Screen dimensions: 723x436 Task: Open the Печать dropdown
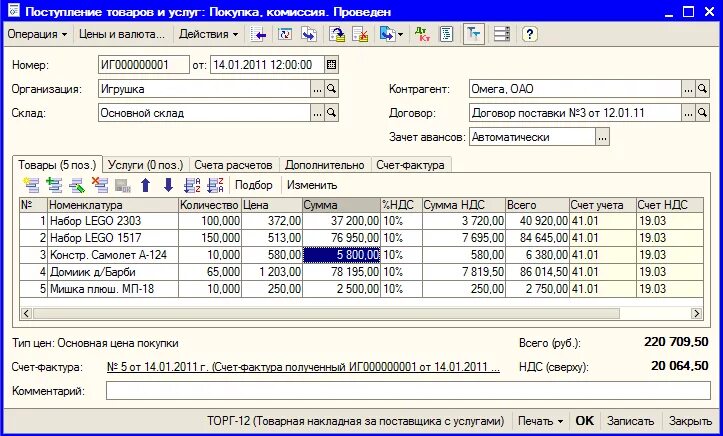click(x=540, y=421)
